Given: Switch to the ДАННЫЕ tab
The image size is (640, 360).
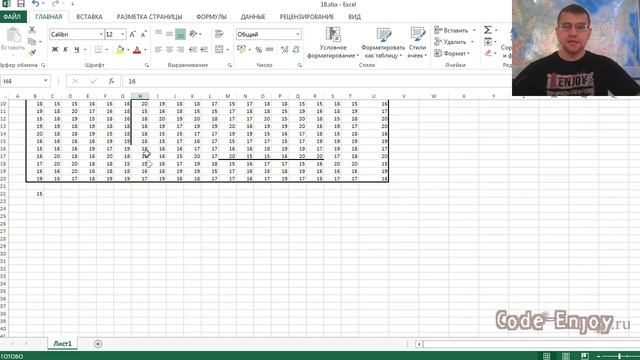Looking at the screenshot, I should pos(253,17).
